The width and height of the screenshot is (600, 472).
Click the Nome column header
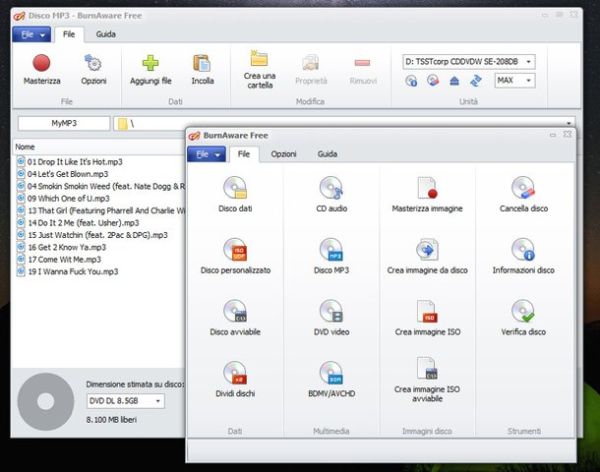click(99, 147)
